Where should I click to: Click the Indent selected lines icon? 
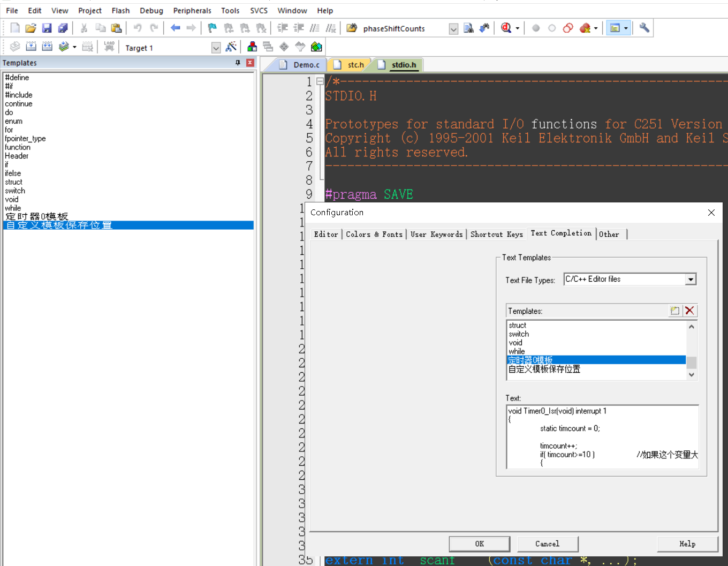tap(283, 28)
